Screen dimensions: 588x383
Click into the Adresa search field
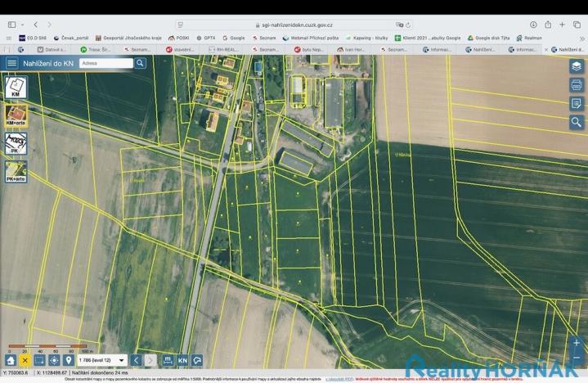pyautogui.click(x=106, y=63)
